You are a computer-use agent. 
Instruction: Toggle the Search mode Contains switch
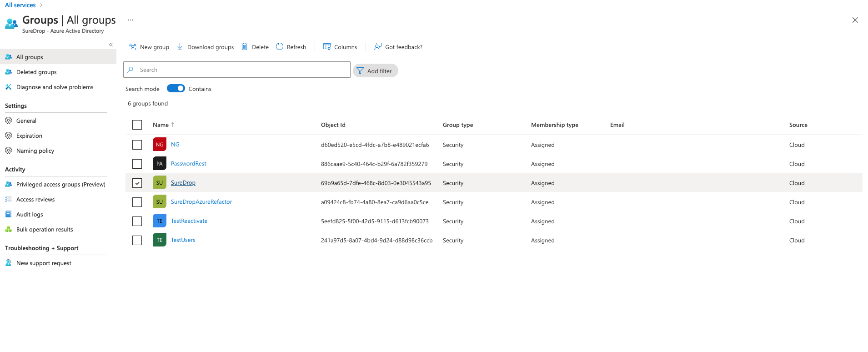[176, 88]
